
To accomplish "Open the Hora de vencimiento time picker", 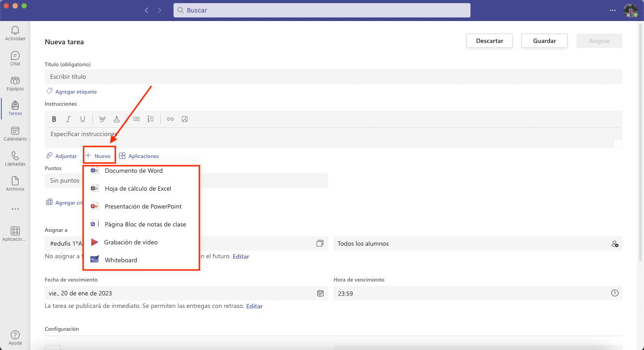I will tap(615, 294).
